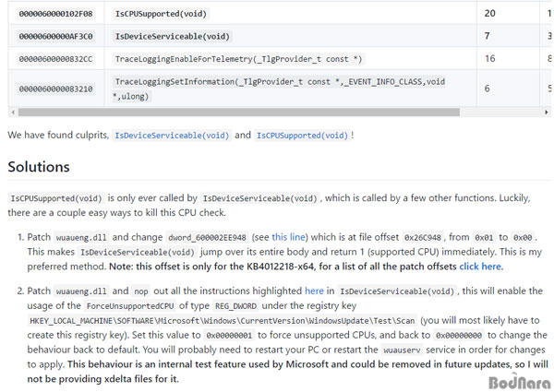Screen dimensions: 554x392
Task: Click the TraceLoggingSetInformation table entry
Action: [279, 89]
